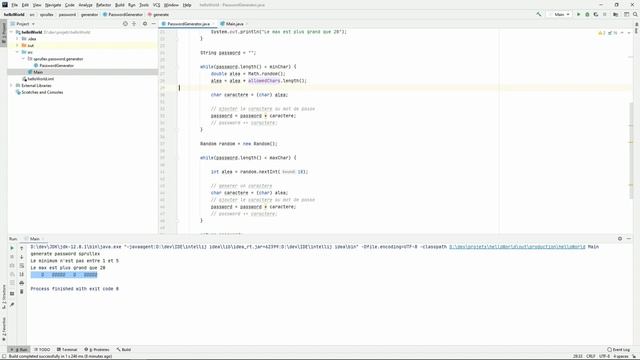This screenshot has width=640, height=360.
Task: Run with coverage icon in toolbar
Action: click(x=596, y=14)
